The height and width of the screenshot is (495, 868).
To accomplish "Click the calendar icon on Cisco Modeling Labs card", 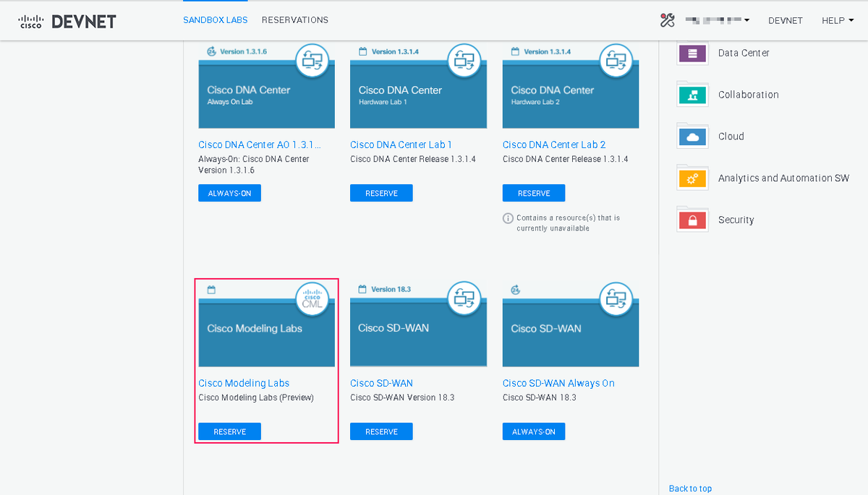I will tap(211, 290).
